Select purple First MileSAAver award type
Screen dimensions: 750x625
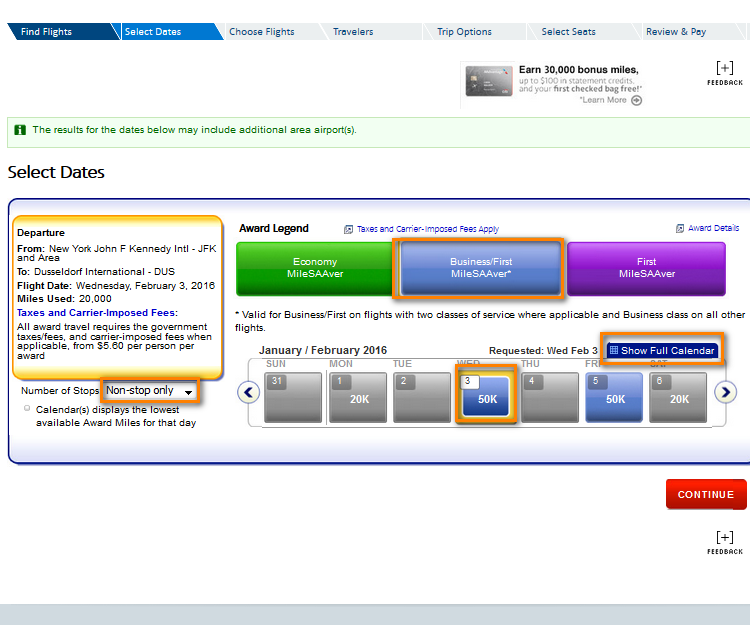point(646,268)
